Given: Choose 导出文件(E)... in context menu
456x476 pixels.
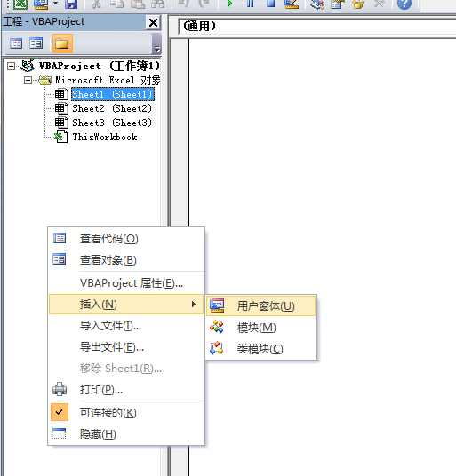Looking at the screenshot, I should click(x=126, y=347).
